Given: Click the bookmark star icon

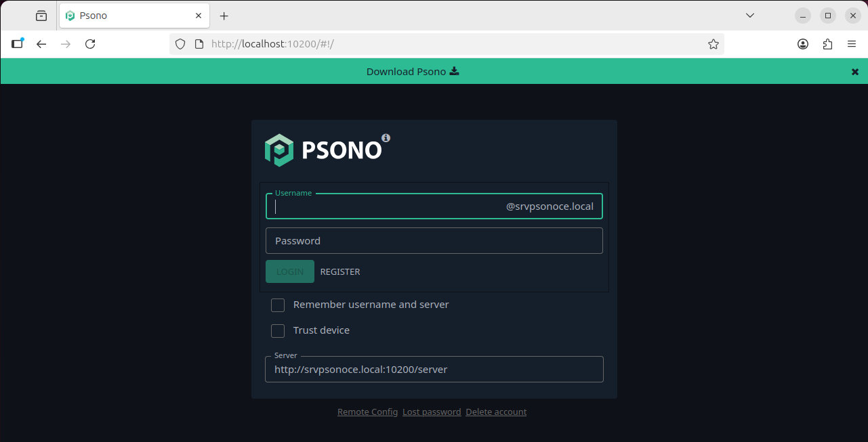Looking at the screenshot, I should click(x=713, y=44).
